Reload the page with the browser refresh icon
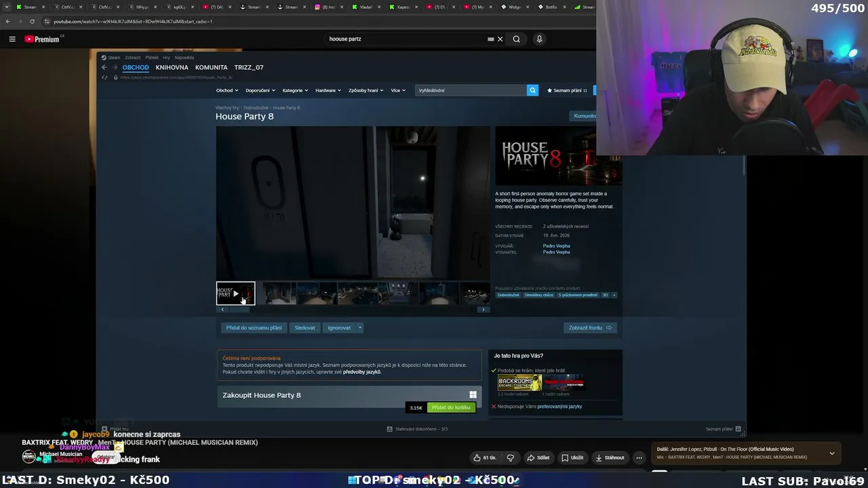868x488 pixels. coord(32,22)
